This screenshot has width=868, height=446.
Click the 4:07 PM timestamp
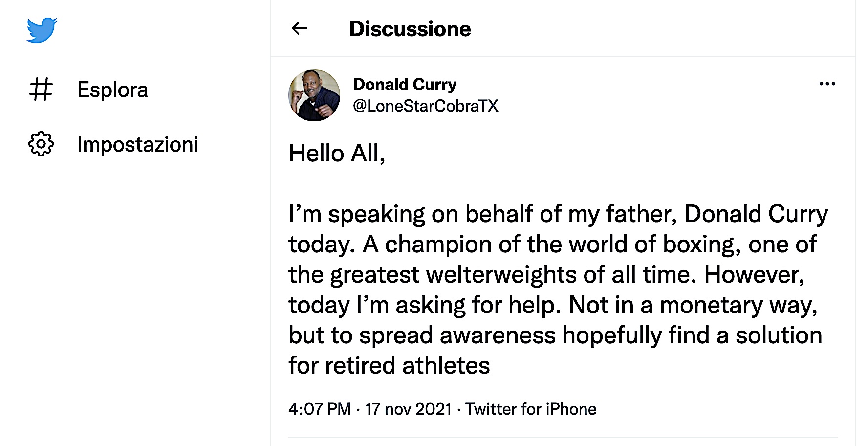pyautogui.click(x=320, y=409)
